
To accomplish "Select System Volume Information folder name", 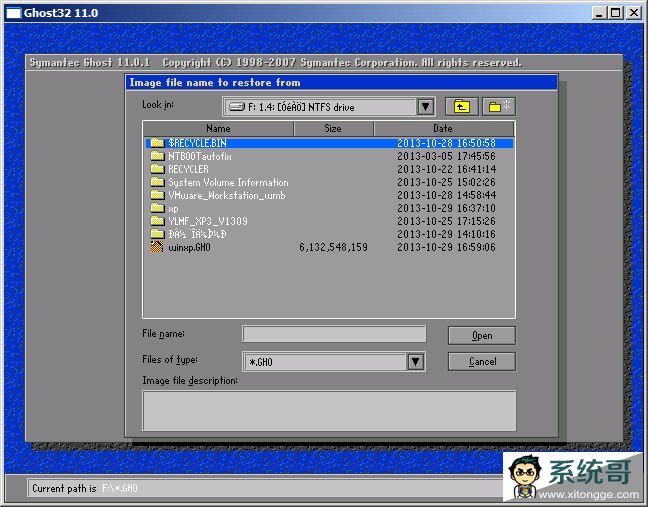I will (228, 182).
